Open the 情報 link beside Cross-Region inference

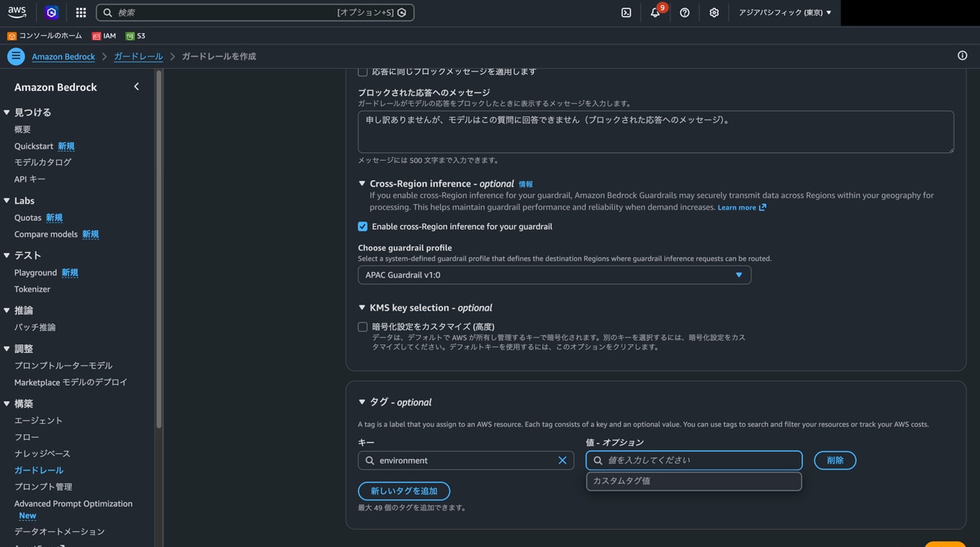pyautogui.click(x=526, y=184)
